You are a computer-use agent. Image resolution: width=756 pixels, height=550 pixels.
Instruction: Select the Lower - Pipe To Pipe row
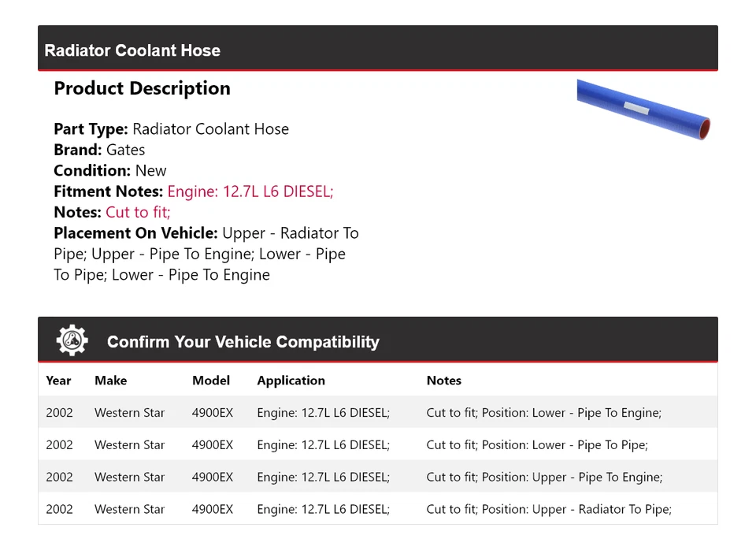click(377, 444)
